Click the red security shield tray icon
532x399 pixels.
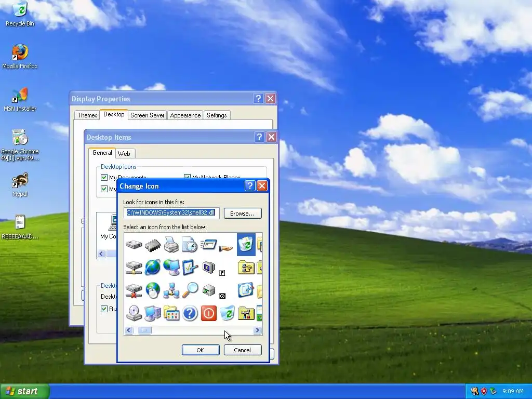click(484, 391)
